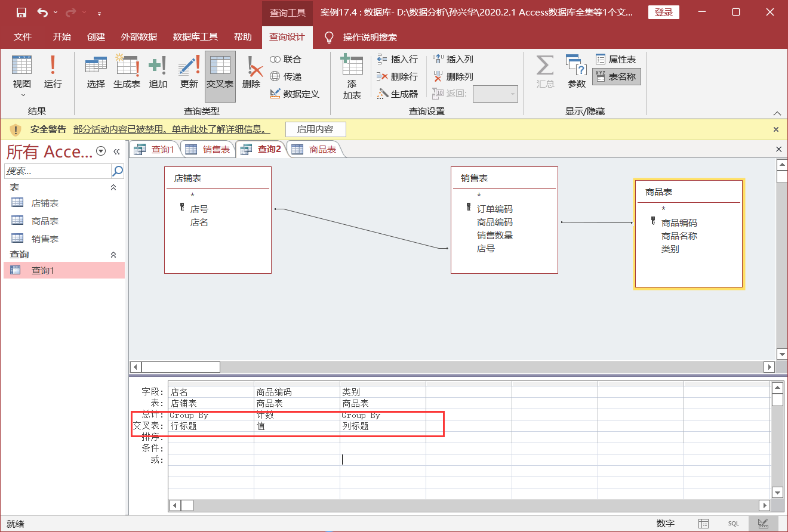Click 删除列 delete columns
Viewport: 788px width, 532px height.
click(x=453, y=76)
